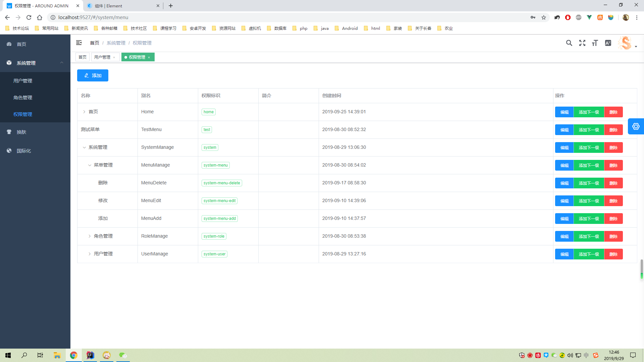Image resolution: width=644 pixels, height=362 pixels.
Task: Open the saved passwords key icon
Action: 533,17
